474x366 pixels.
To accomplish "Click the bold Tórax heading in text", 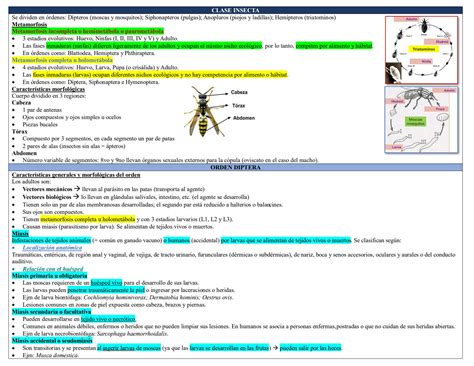I will point(20,131).
